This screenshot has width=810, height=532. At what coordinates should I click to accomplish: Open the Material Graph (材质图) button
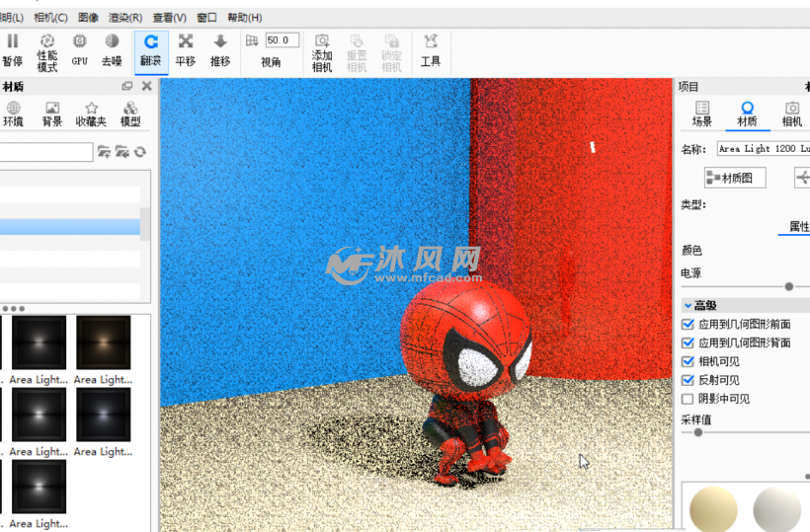click(735, 178)
